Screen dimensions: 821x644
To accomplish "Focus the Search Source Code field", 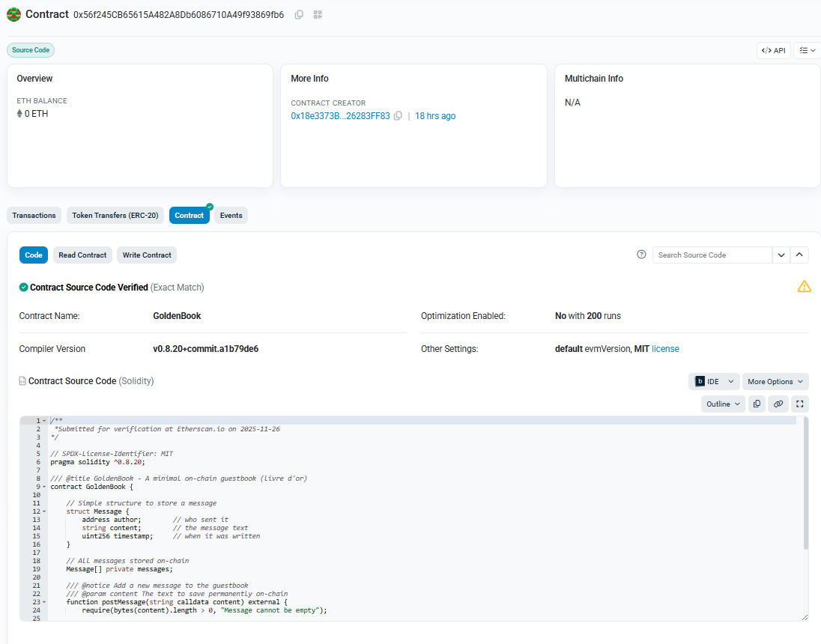I will (x=712, y=255).
